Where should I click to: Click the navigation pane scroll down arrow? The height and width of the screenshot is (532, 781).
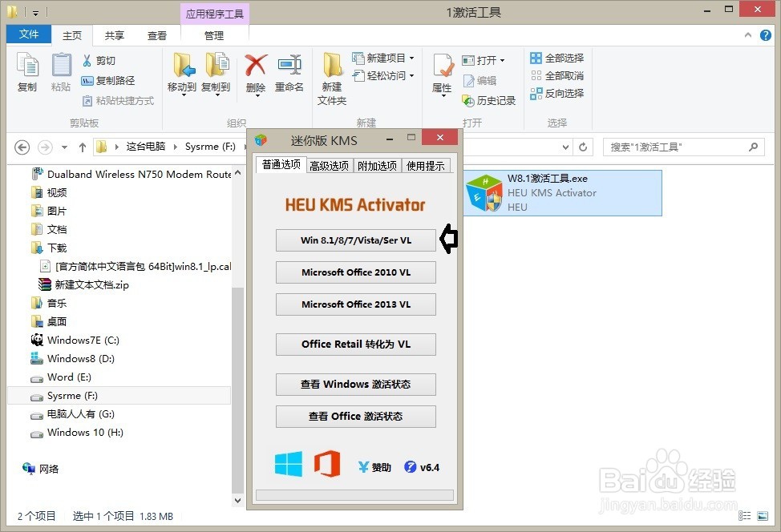(x=237, y=500)
